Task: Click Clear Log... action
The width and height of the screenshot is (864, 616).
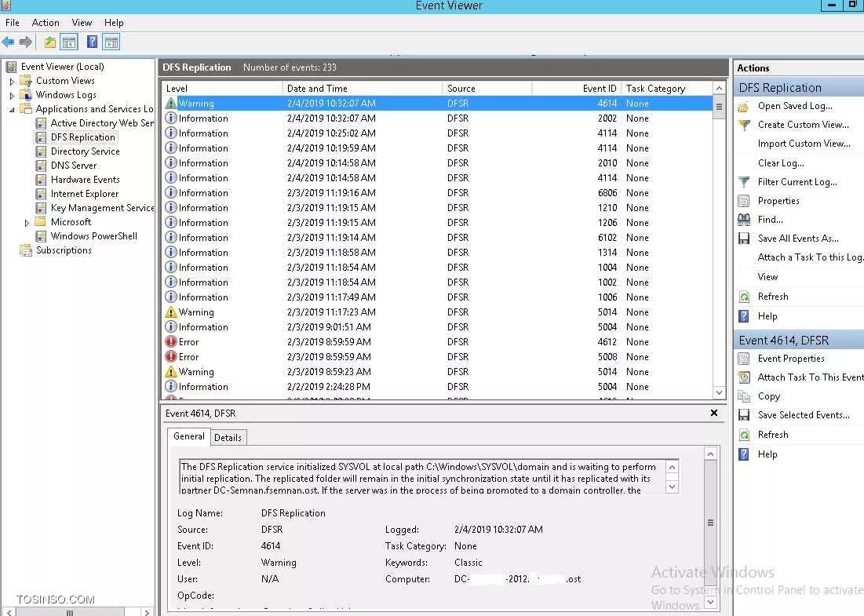Action: click(x=781, y=163)
